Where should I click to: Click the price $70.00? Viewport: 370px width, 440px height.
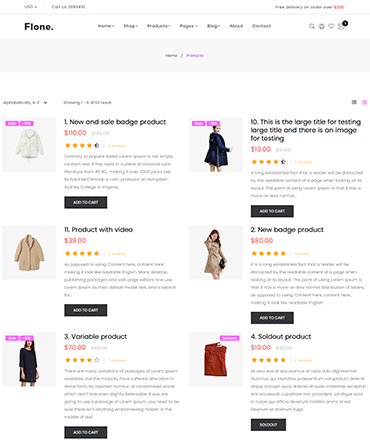pyautogui.click(x=75, y=347)
